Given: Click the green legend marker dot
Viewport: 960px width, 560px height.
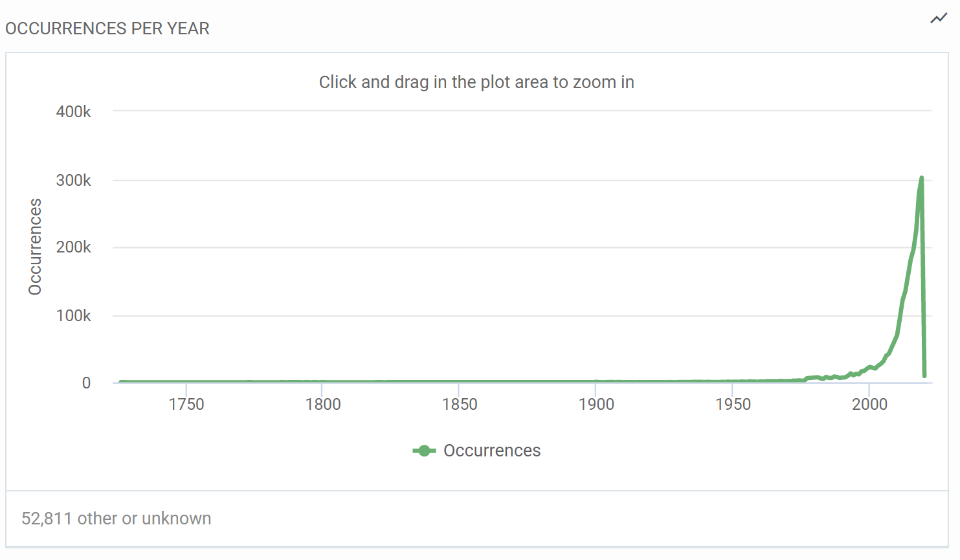Looking at the screenshot, I should pyautogui.click(x=424, y=451).
